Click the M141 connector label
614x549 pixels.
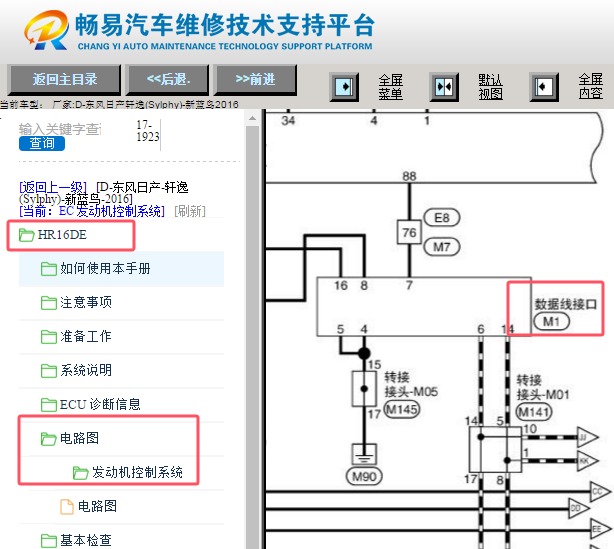[534, 412]
